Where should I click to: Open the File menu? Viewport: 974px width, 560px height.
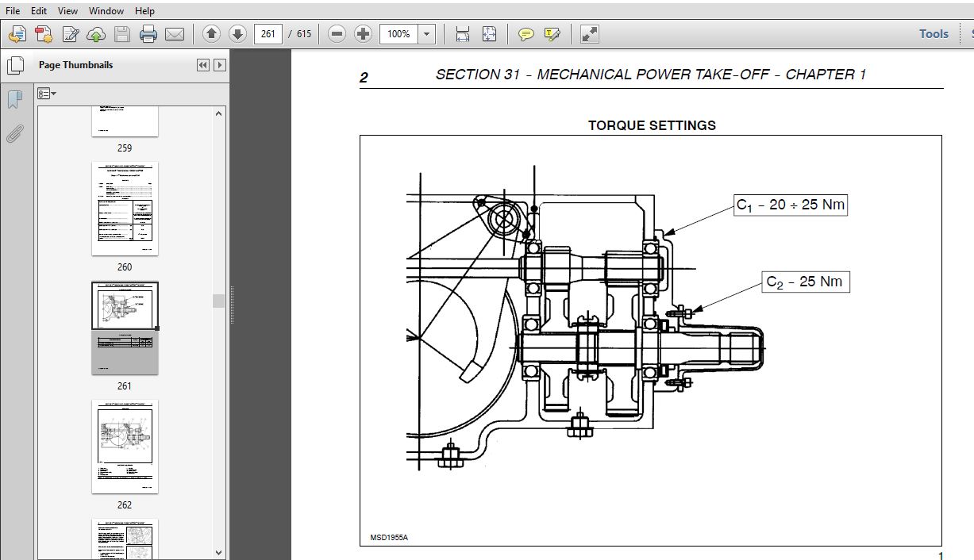coord(13,11)
